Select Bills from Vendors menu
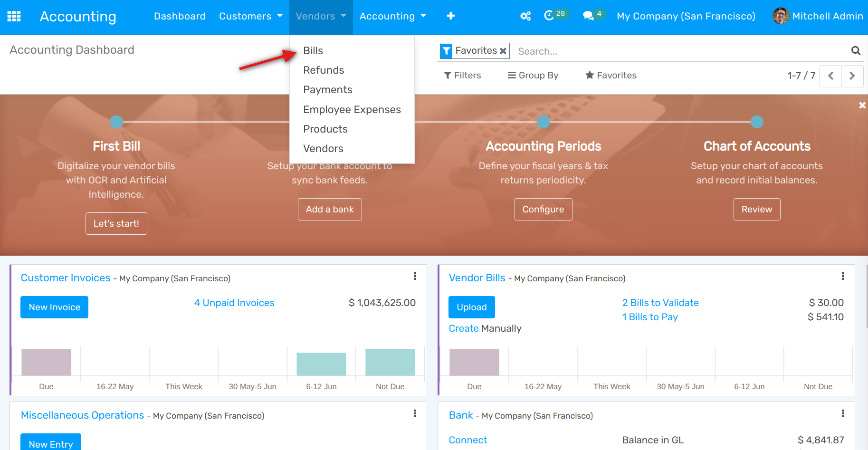868x450 pixels. coord(313,51)
